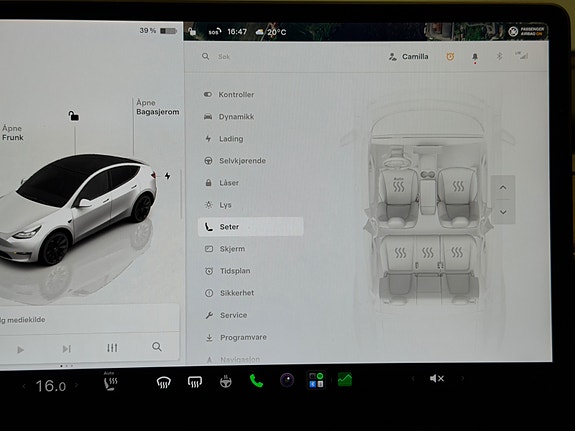Tap the LTE signal strength icon

(521, 55)
